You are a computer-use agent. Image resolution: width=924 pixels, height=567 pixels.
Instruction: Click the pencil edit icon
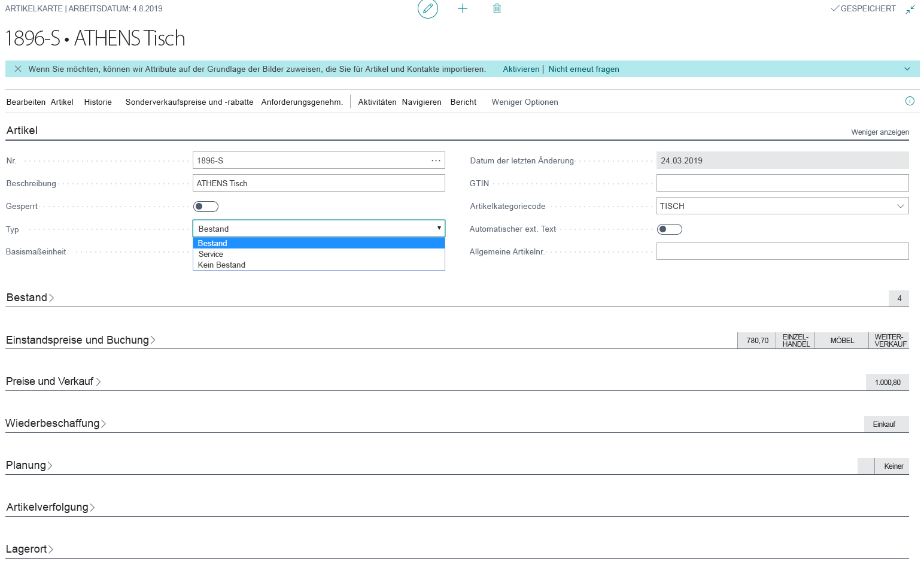click(x=427, y=8)
